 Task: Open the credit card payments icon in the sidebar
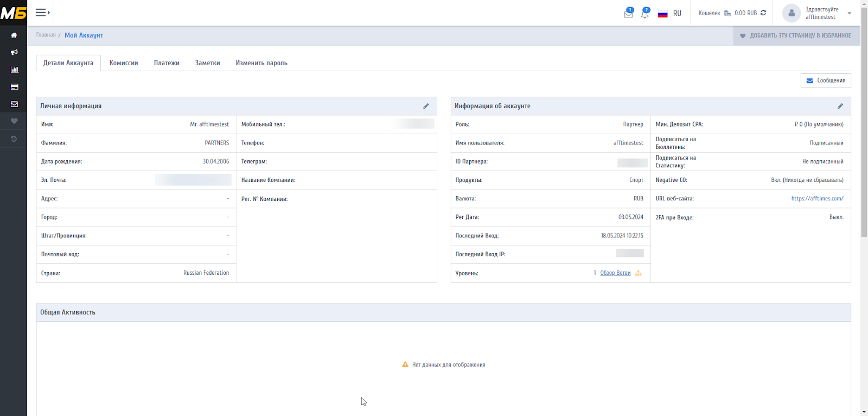pyautogui.click(x=14, y=87)
